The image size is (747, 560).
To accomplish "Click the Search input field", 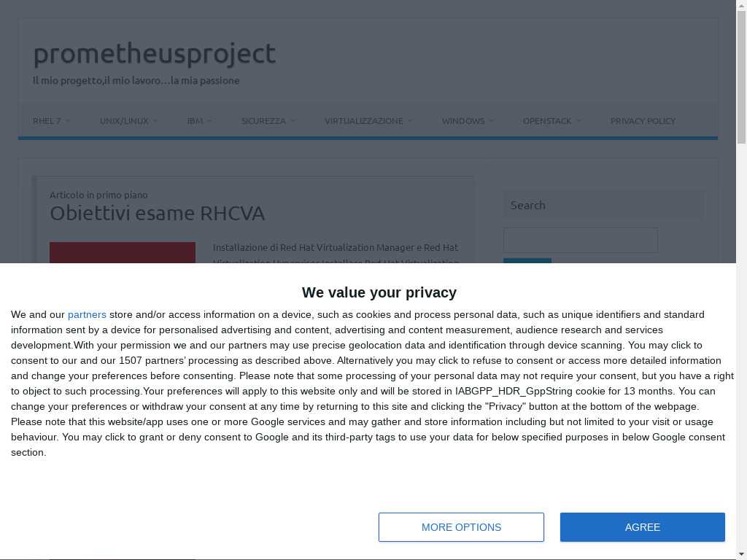I will 603,205.
